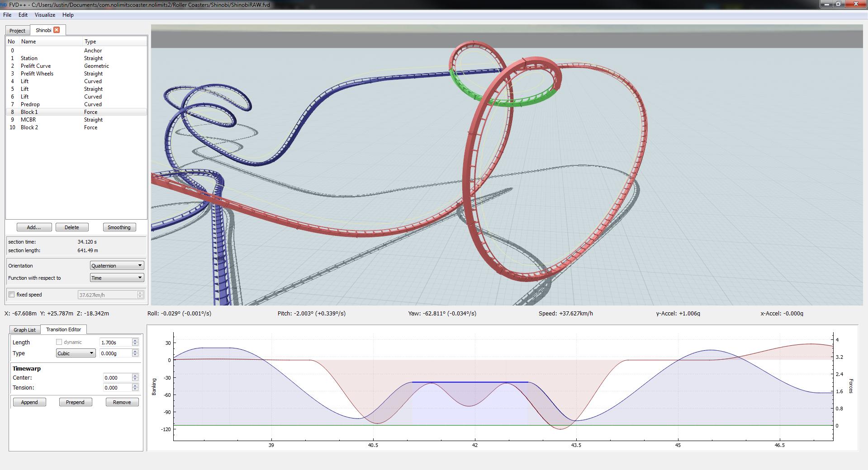
Task: Switch to the Project tab
Action: point(17,31)
